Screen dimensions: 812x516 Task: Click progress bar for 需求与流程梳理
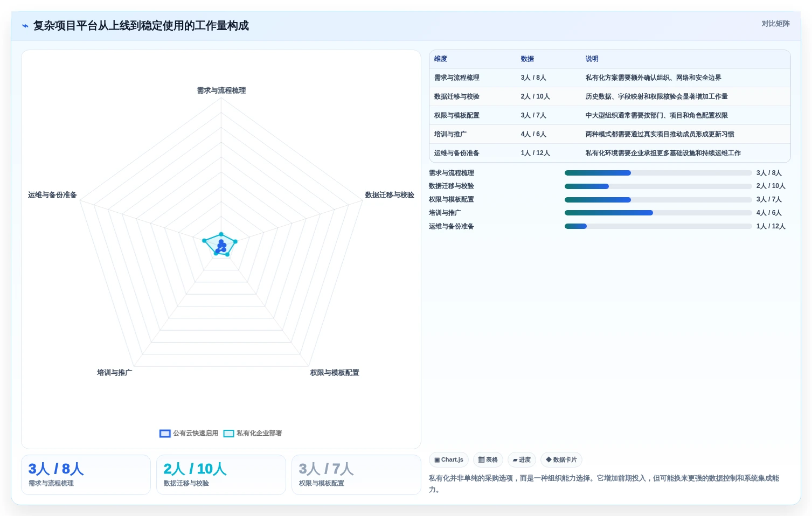click(658, 173)
